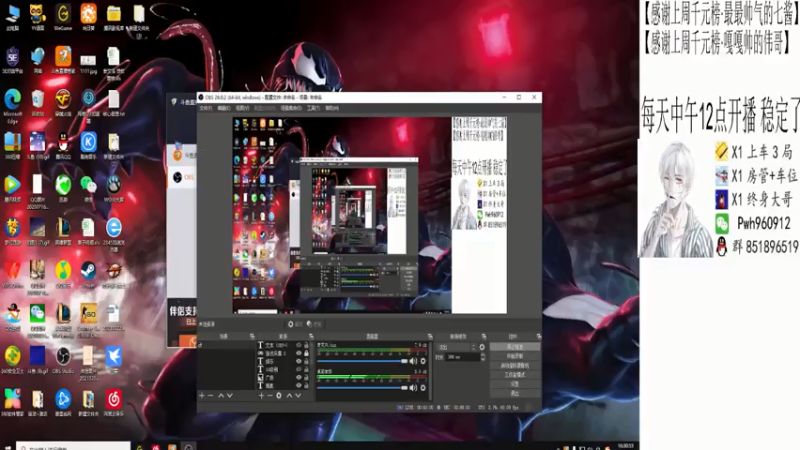
Task: Open the OBS Studio desktop shortcut
Action: point(63,360)
